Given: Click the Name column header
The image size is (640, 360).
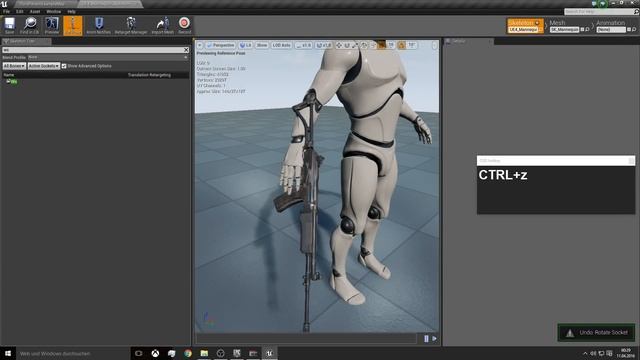Looking at the screenshot, I should [x=9, y=75].
